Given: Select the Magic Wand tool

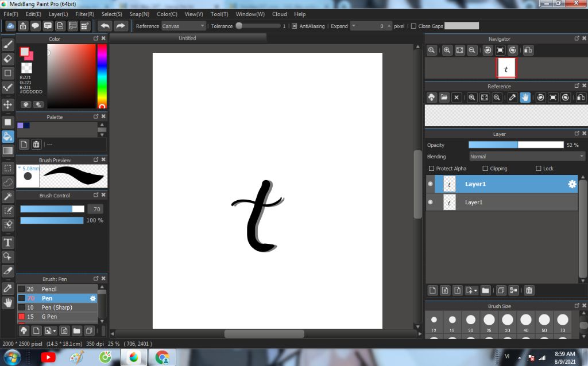Looking at the screenshot, I should (7, 196).
